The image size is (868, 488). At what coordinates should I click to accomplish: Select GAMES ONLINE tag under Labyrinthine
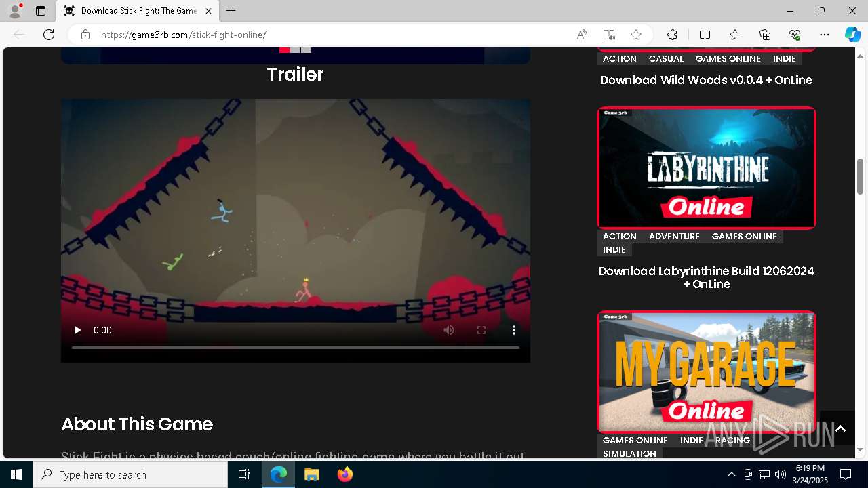tap(745, 237)
